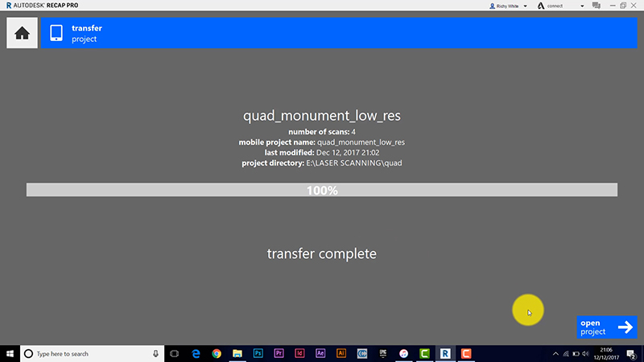The height and width of the screenshot is (362, 644).
Task: Click the 100% transfer progress bar
Action: tap(322, 191)
